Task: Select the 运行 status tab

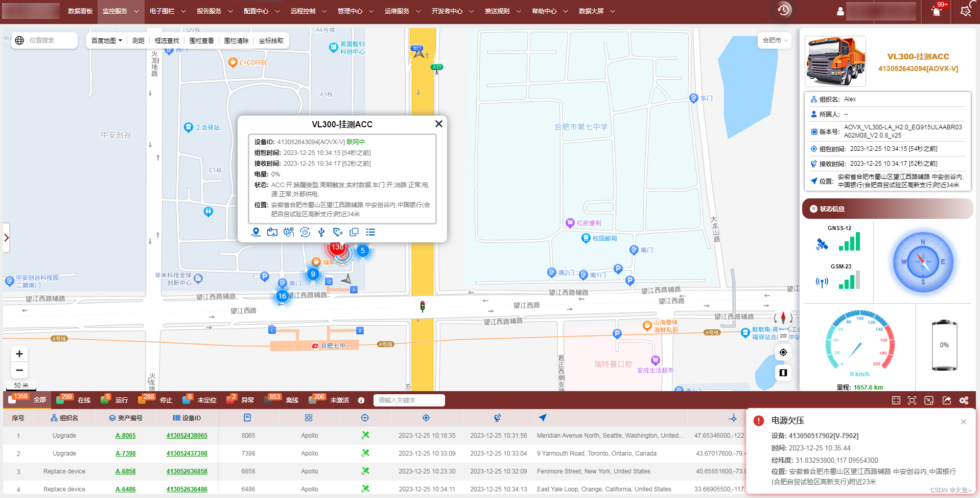Action: pyautogui.click(x=114, y=400)
